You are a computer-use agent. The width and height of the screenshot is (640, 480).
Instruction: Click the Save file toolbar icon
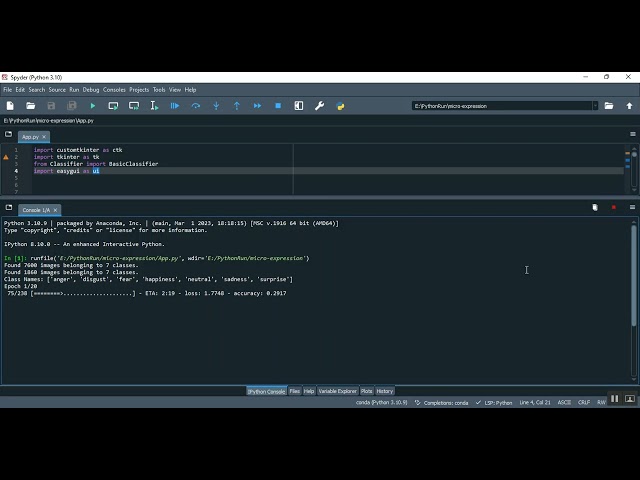(51, 106)
